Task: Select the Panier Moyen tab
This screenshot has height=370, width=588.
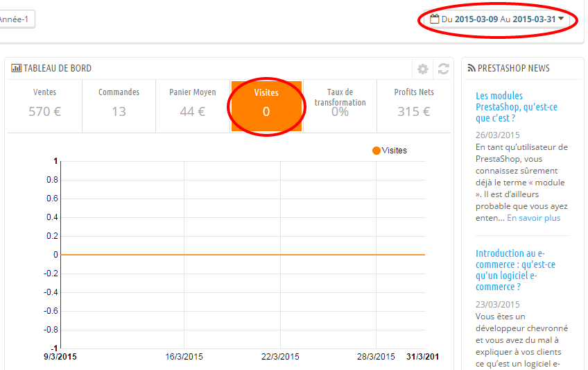Action: [192, 106]
